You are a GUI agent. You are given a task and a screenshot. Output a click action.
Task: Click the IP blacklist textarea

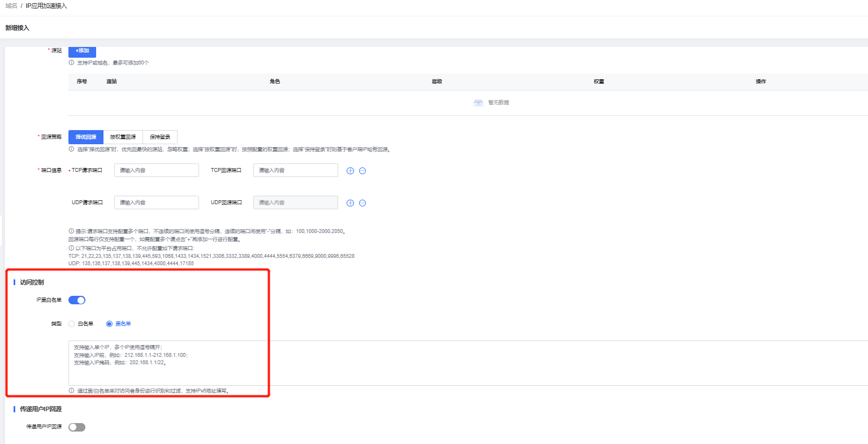[x=468, y=363]
